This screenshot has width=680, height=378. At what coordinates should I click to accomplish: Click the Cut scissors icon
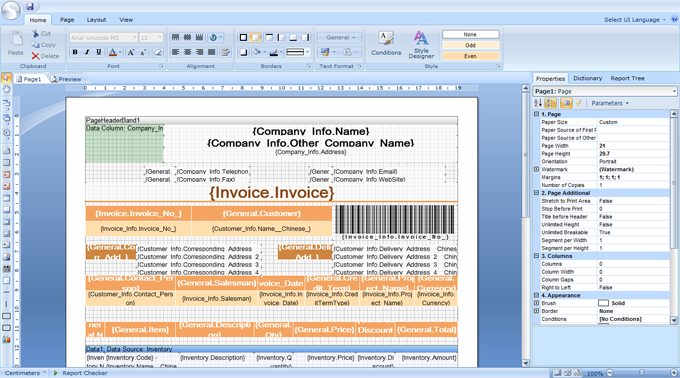click(36, 33)
